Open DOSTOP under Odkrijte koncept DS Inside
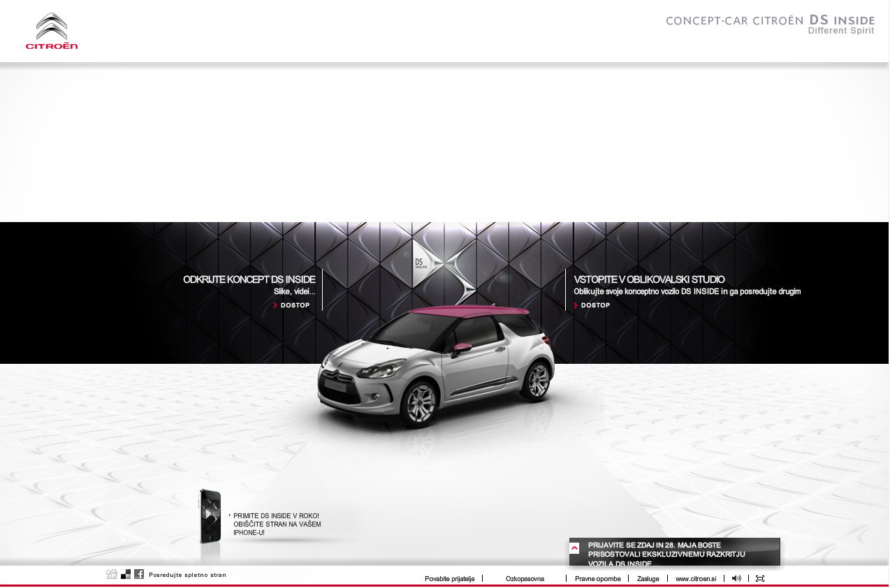The width and height of the screenshot is (890, 588). point(292,305)
